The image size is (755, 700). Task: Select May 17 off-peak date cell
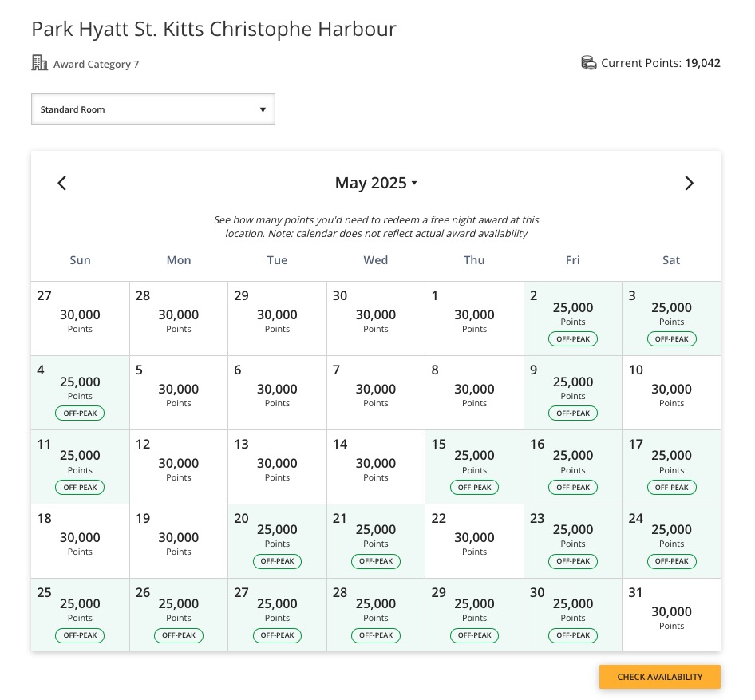point(671,466)
